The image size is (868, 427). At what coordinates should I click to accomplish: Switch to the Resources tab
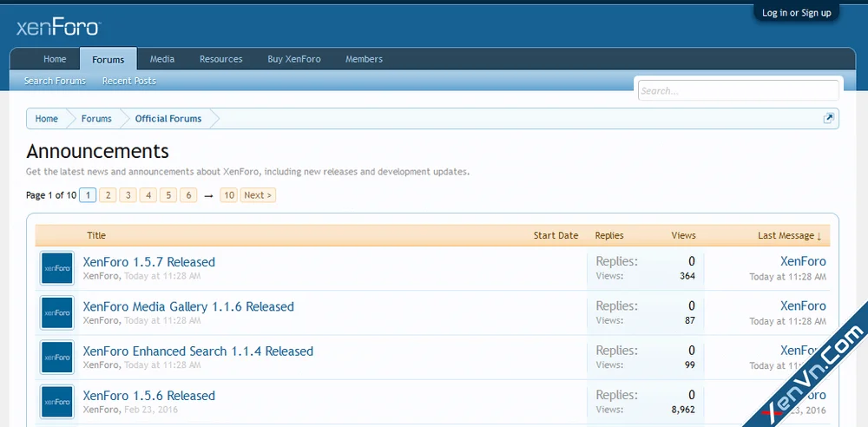[220, 59]
